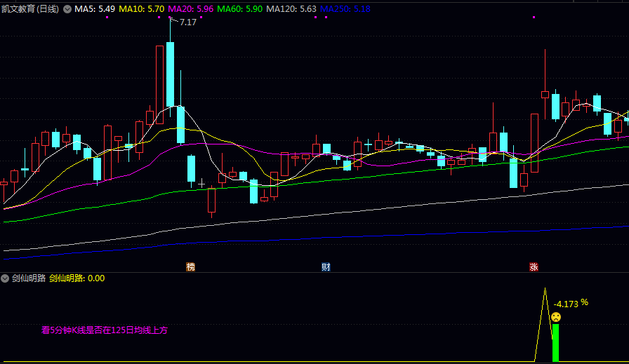Click the tallest cyan candle below 7.17

tap(170, 74)
